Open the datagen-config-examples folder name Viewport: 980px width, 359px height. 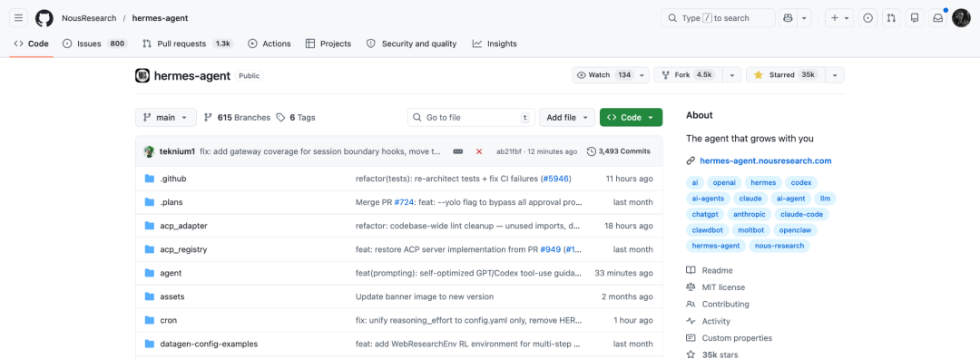209,344
